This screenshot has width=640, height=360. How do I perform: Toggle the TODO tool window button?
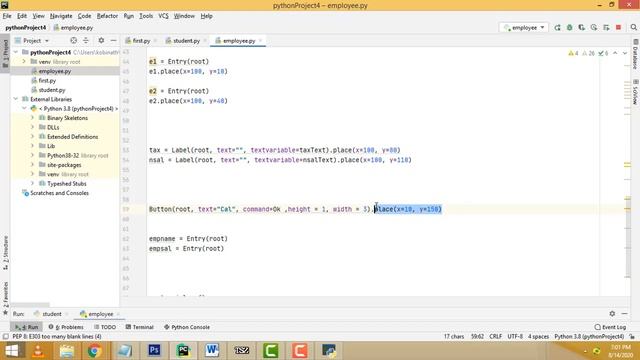[105, 327]
